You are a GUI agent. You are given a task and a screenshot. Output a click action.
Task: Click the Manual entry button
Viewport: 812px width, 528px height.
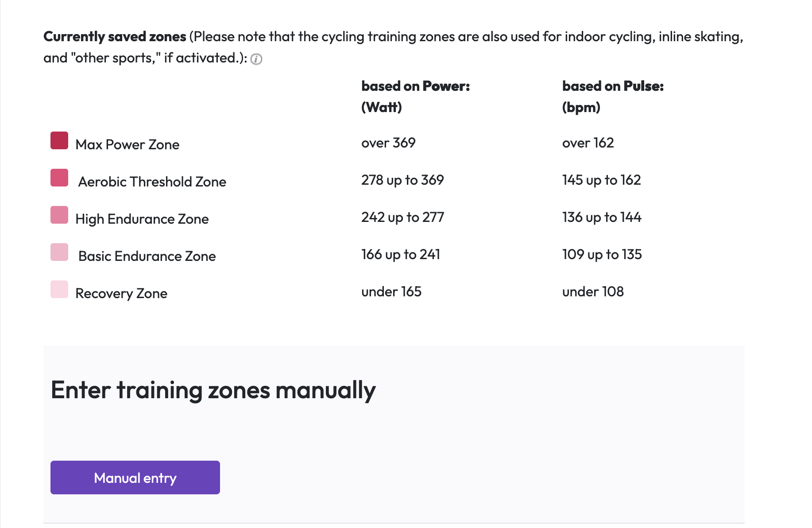(x=135, y=478)
